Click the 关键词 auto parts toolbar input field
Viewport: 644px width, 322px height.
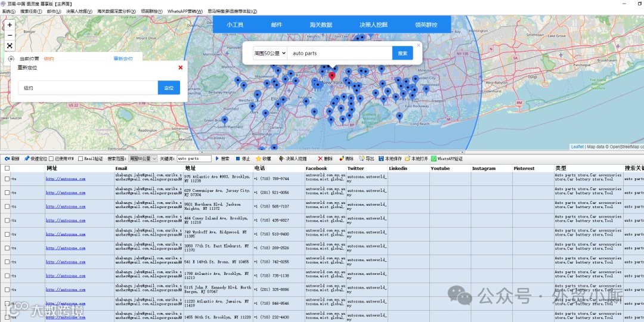194,159
